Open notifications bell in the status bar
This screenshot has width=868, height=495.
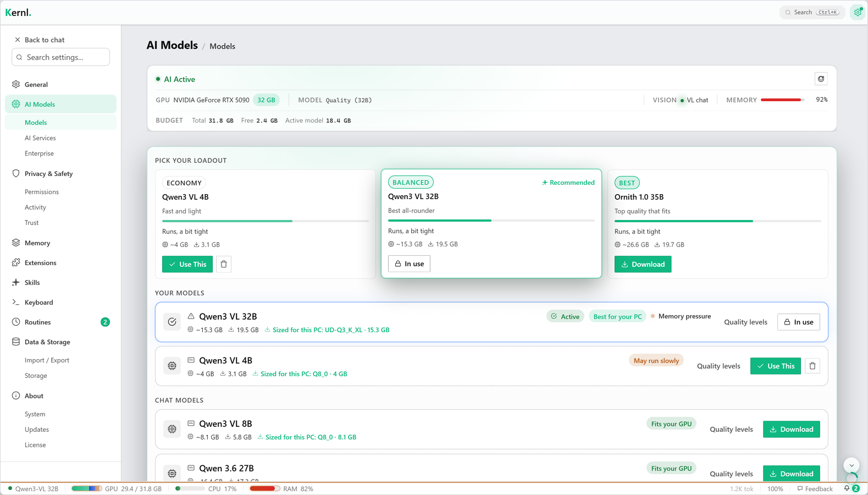point(847,488)
